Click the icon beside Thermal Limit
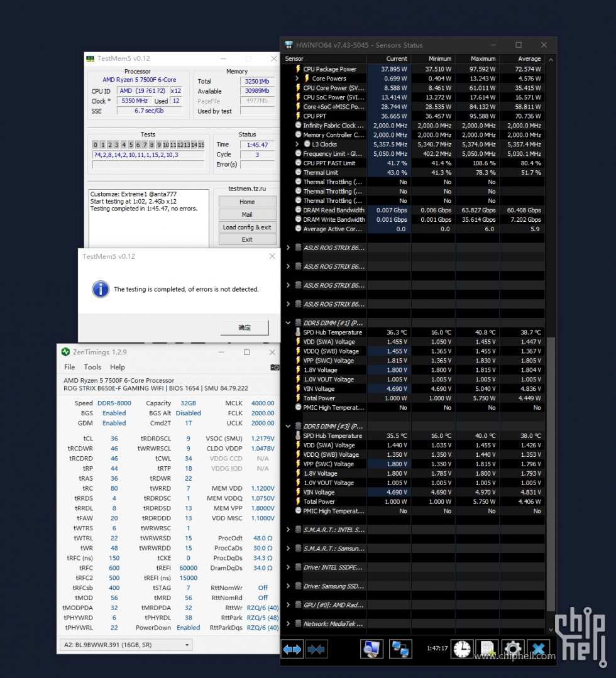 [298, 173]
